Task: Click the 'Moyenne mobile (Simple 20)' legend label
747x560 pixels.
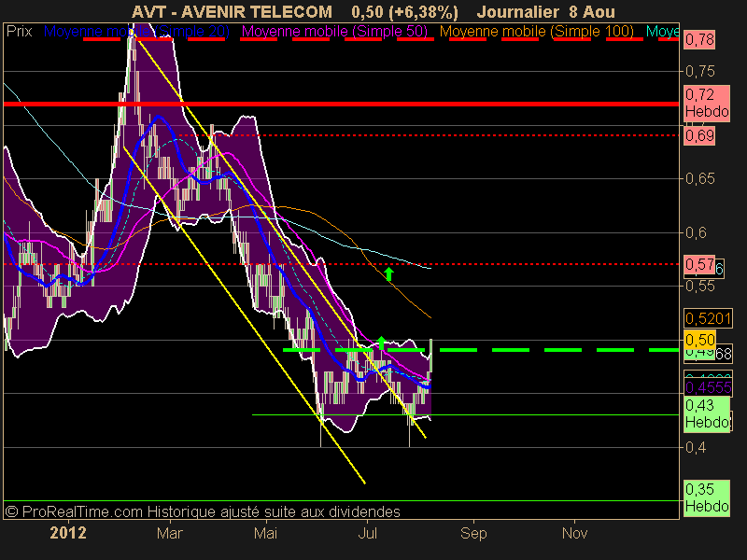Action: (x=136, y=32)
